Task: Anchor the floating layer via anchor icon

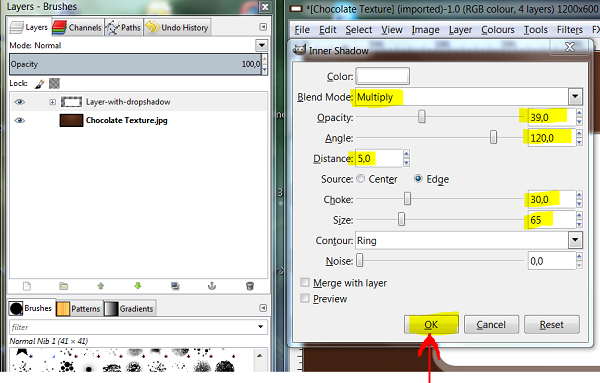Action: coord(212,286)
